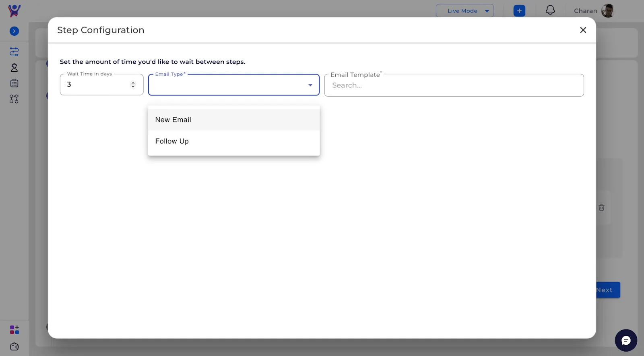Click the Charan username text
This screenshot has height=356, width=644.
(585, 11)
